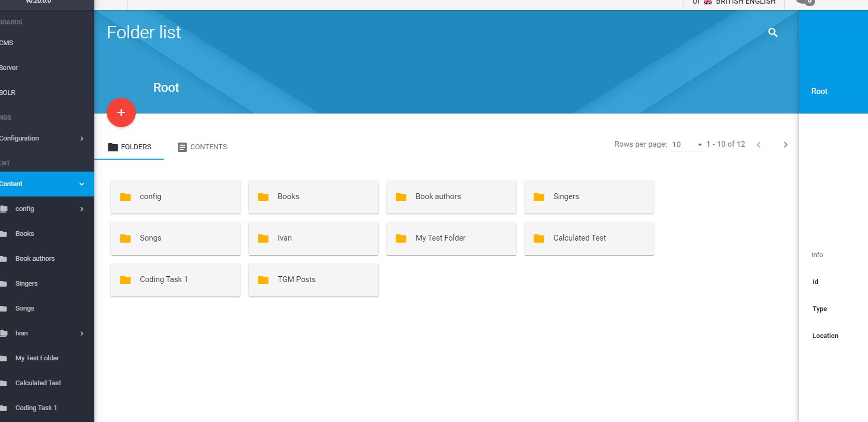Click the Info label in the right panel
The width and height of the screenshot is (868, 422).
[817, 255]
